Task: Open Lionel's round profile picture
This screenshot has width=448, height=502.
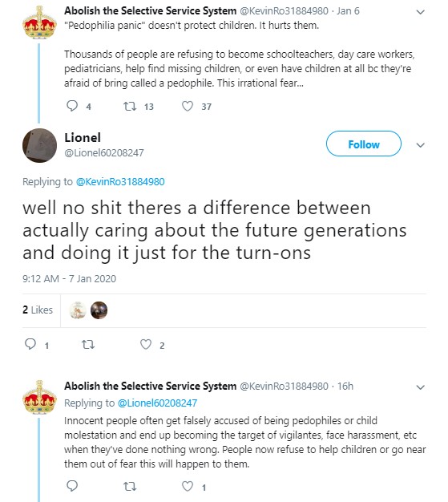Action: 39,145
